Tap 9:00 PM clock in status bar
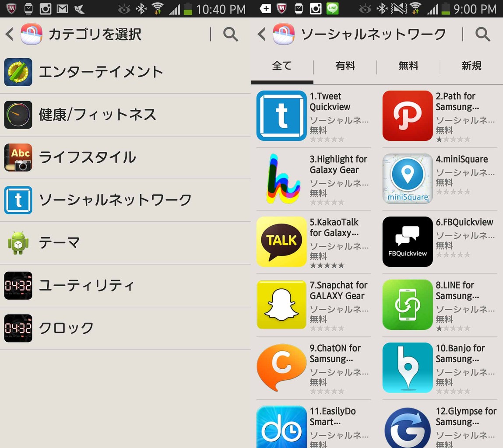The height and width of the screenshot is (448, 503). point(475,9)
